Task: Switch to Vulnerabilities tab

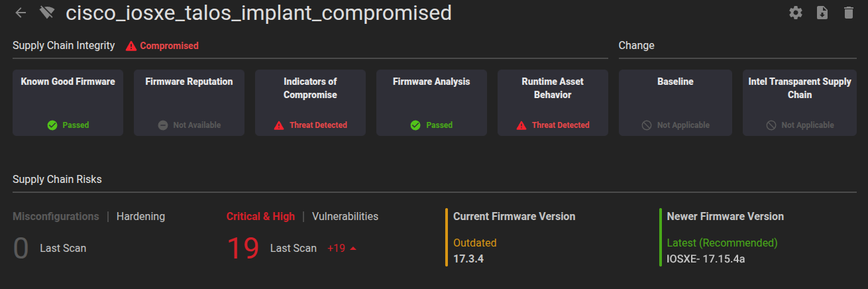Action: click(x=345, y=216)
